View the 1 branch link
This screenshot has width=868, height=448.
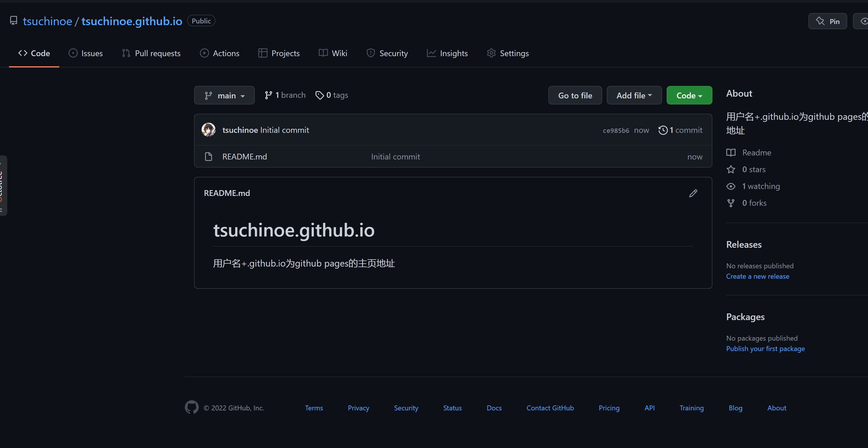(285, 96)
